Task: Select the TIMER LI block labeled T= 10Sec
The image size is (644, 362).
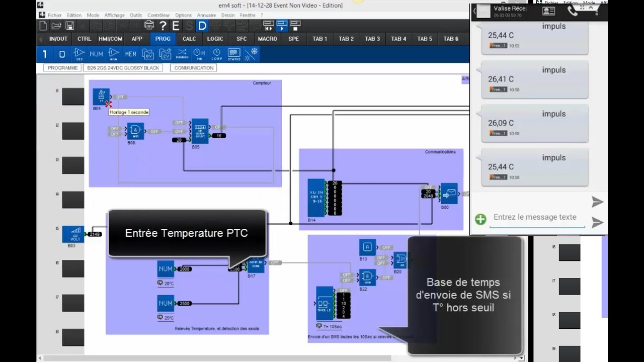Action: (325, 303)
